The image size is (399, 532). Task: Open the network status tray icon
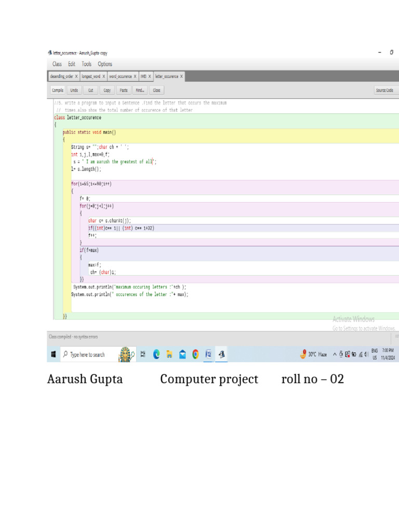(361, 354)
